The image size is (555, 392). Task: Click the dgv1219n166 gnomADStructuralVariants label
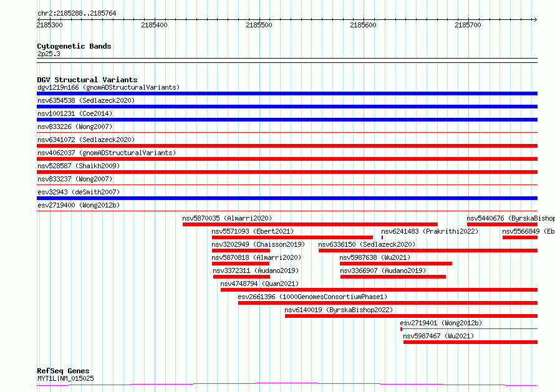[109, 87]
